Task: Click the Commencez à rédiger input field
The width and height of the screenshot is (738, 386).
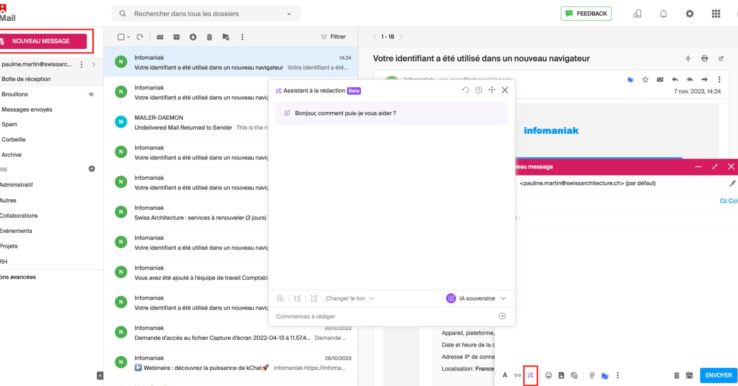Action: coord(384,316)
